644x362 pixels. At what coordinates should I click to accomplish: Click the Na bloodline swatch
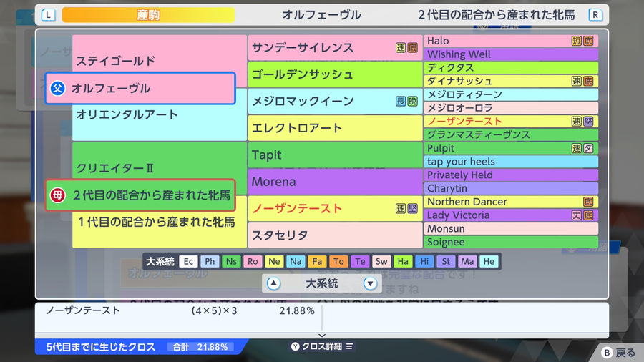[296, 261]
